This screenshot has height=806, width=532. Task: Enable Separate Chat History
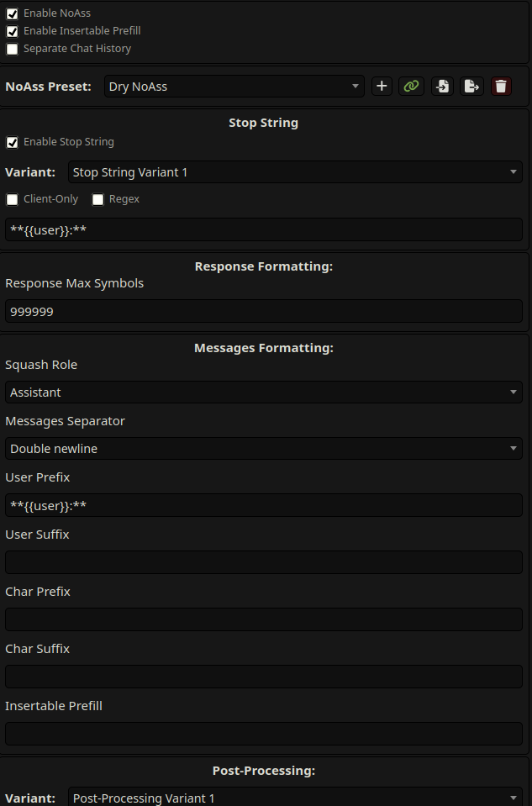click(13, 49)
